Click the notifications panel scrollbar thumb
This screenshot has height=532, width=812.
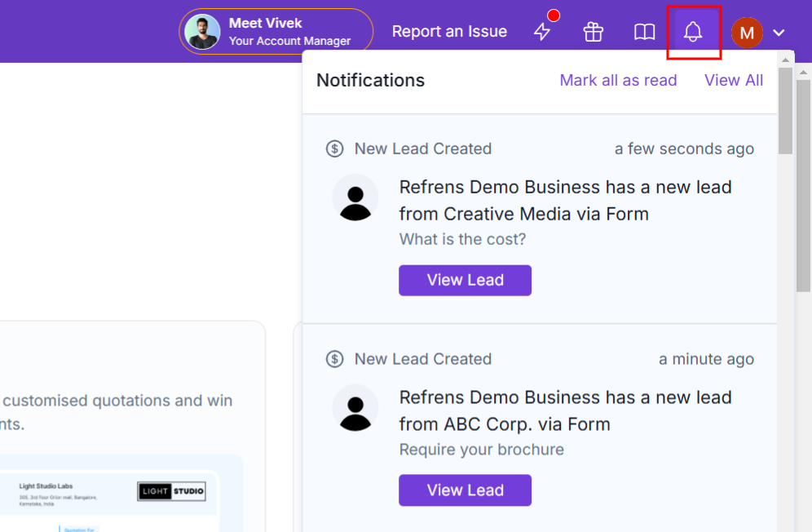coord(785,110)
